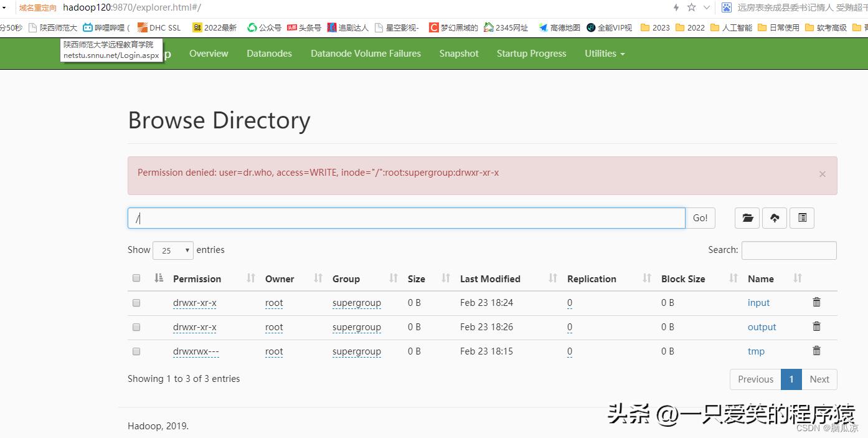Delete the input directory via its trash icon
The height and width of the screenshot is (438, 868).
click(x=816, y=302)
